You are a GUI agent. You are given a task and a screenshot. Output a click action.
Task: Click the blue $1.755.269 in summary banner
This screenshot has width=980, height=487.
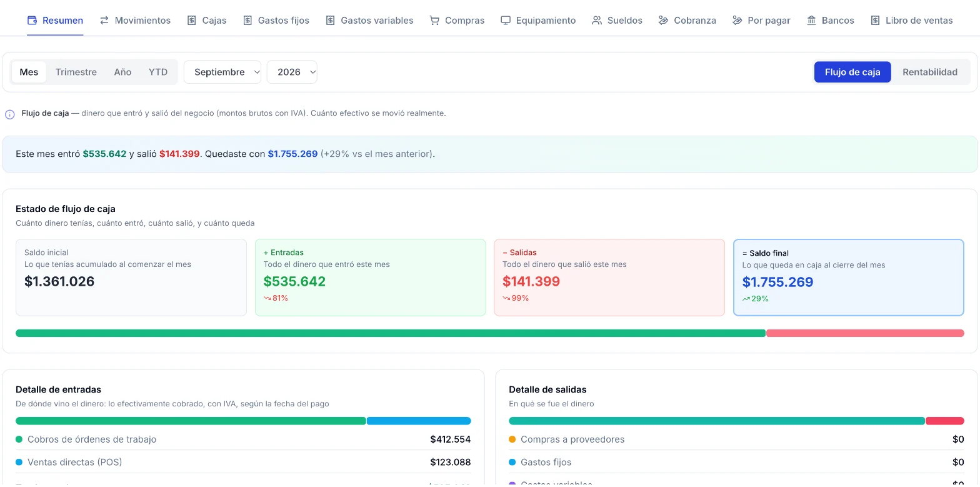pyautogui.click(x=292, y=154)
